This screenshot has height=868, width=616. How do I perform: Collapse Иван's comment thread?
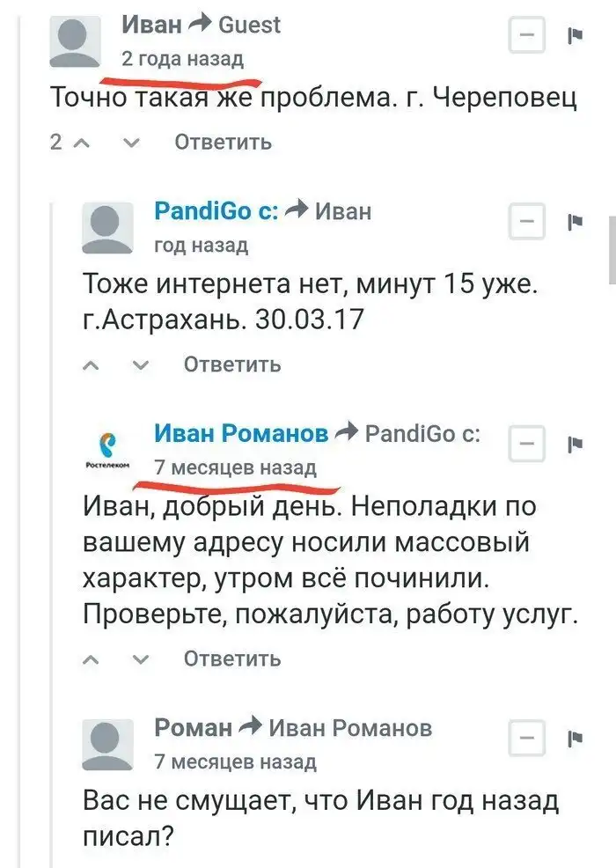click(527, 37)
